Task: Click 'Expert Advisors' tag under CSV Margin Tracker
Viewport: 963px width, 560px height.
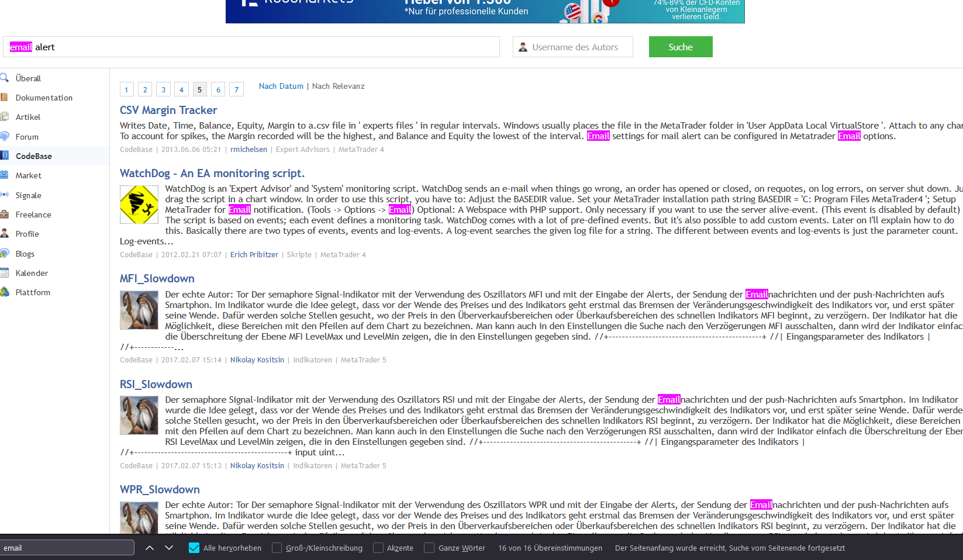Action: (303, 149)
